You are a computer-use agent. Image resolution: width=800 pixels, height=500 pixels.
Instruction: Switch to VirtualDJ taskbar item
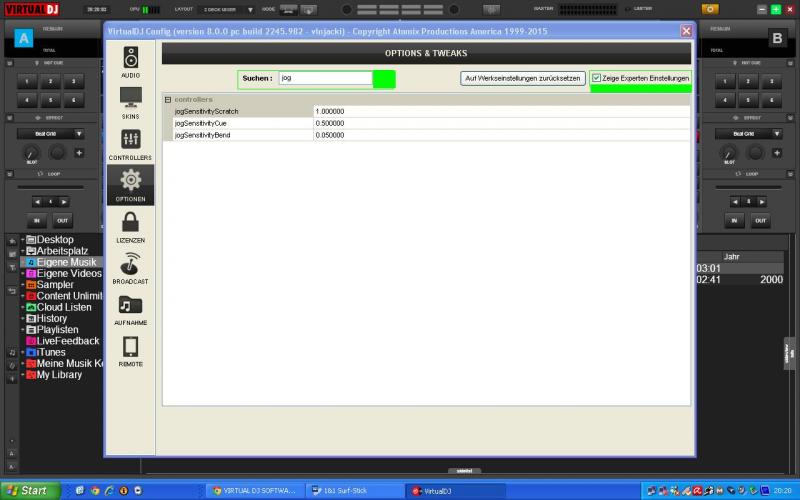click(455, 491)
